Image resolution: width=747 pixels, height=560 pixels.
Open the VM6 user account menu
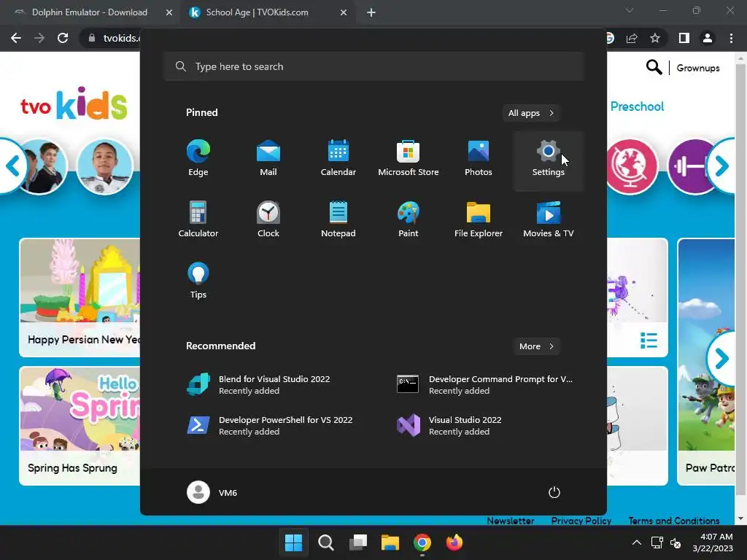(212, 492)
